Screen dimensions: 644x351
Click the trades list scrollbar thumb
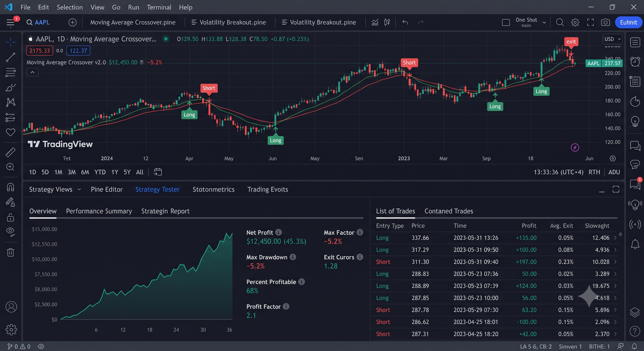[x=620, y=234]
